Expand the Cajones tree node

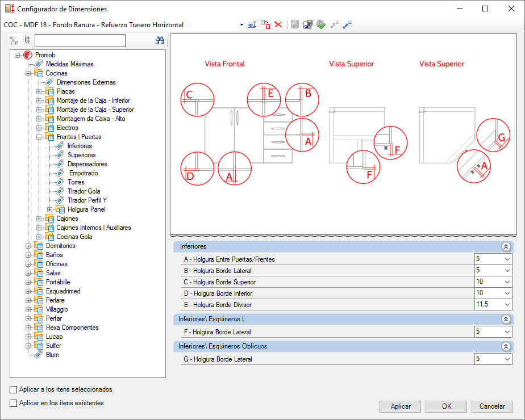[39, 219]
